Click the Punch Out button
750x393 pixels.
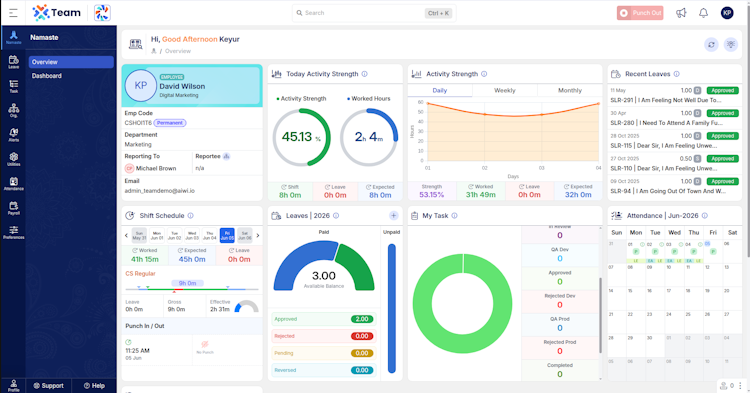click(640, 13)
